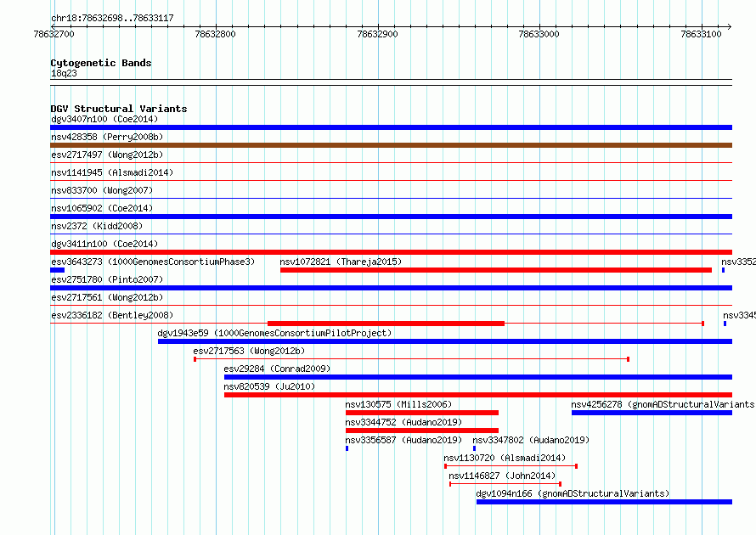
Task: Select the 18q23 cytogenetic band label
Action: tap(64, 73)
